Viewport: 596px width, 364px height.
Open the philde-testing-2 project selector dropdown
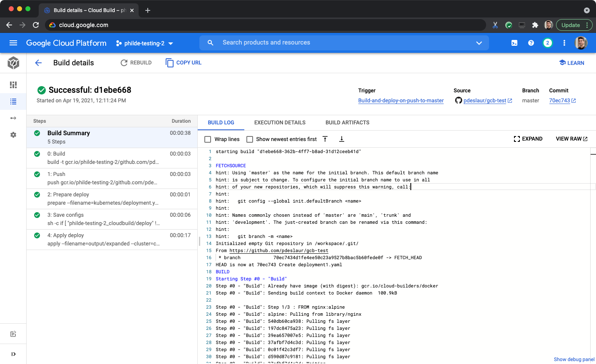[x=144, y=43]
